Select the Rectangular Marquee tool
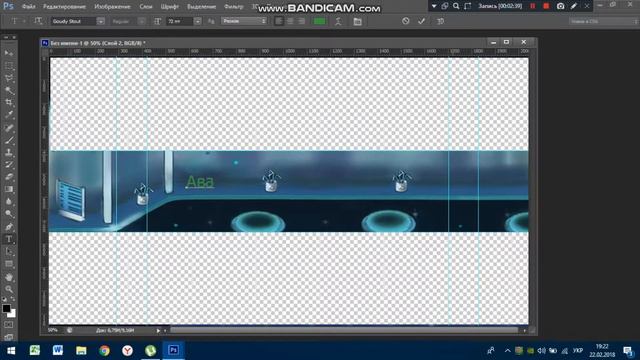The image size is (640, 360). point(9,65)
